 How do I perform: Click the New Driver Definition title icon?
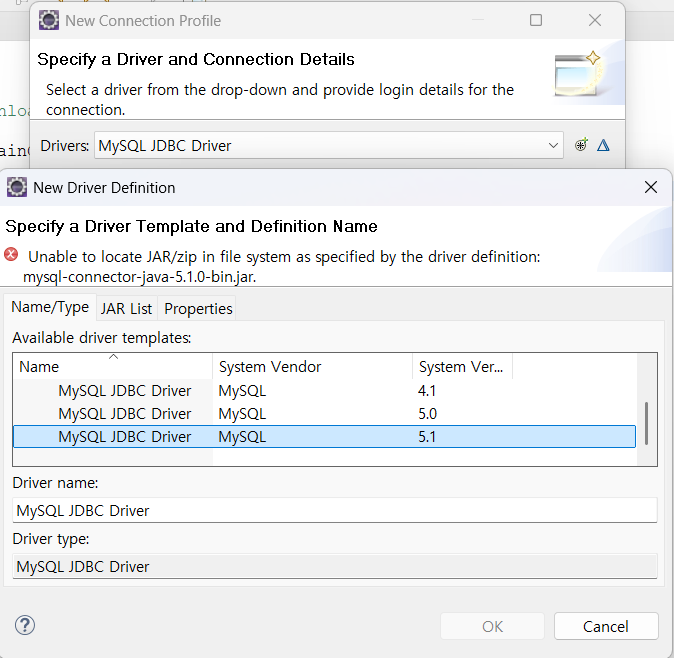17,187
